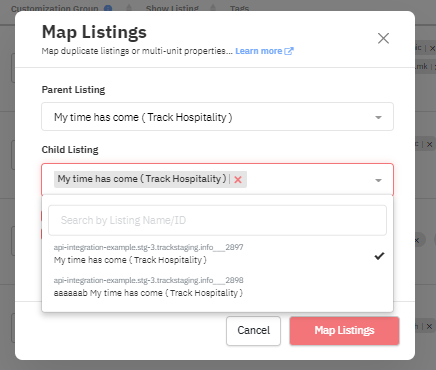Open the Parent Listing combo box
436x370 pixels.
[x=217, y=117]
